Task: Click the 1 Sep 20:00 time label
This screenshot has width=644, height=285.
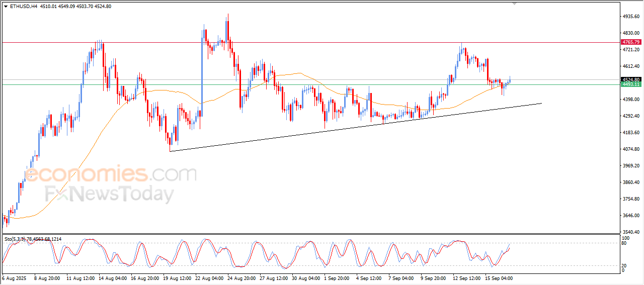Action: pyautogui.click(x=337, y=278)
